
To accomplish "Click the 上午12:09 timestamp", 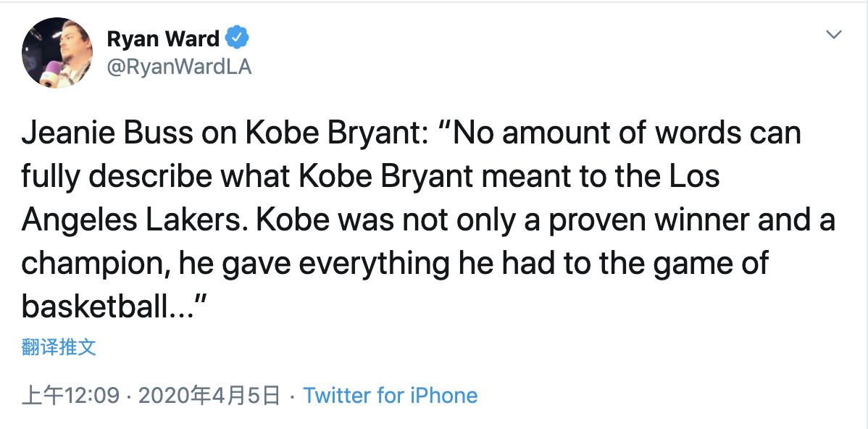I will coord(70,396).
